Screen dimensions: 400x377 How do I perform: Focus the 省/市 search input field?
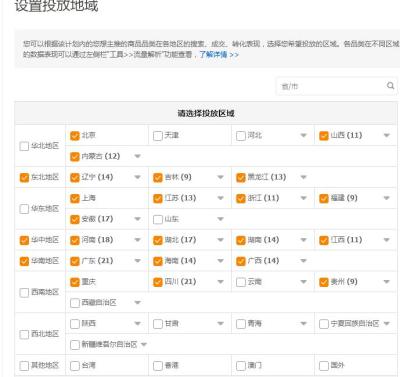click(x=337, y=86)
